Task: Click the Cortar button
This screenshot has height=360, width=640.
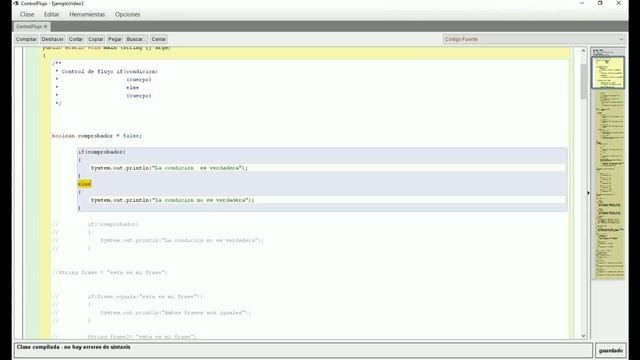Action: [76, 39]
